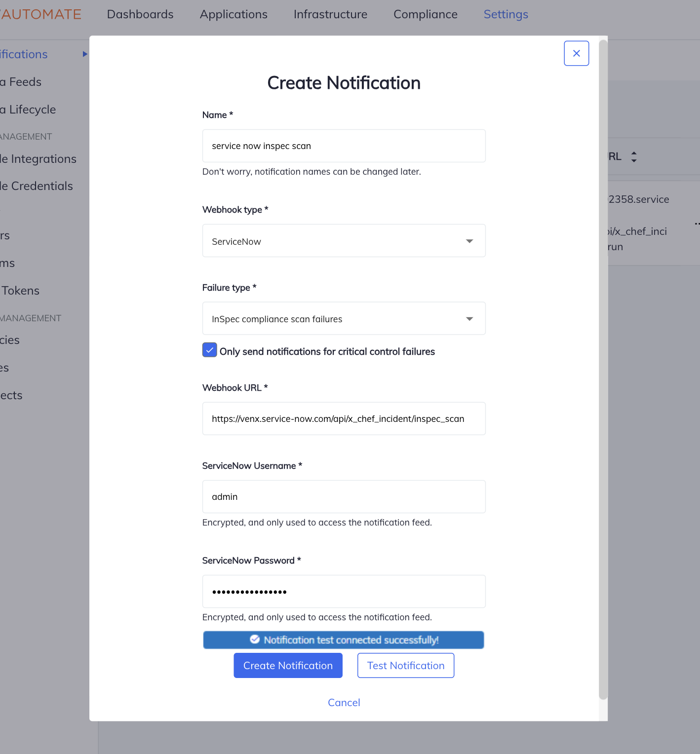Uncheck the critical control failures option
The image size is (700, 754).
point(209,350)
